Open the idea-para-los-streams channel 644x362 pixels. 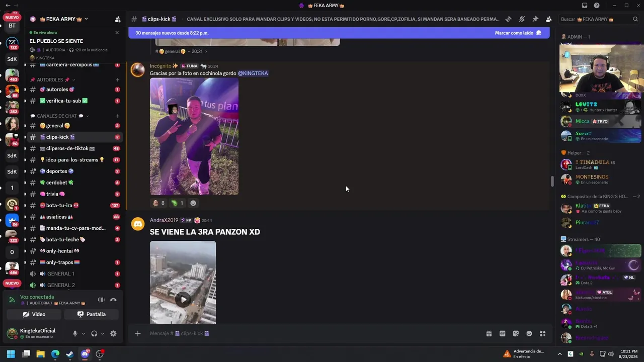click(x=74, y=160)
